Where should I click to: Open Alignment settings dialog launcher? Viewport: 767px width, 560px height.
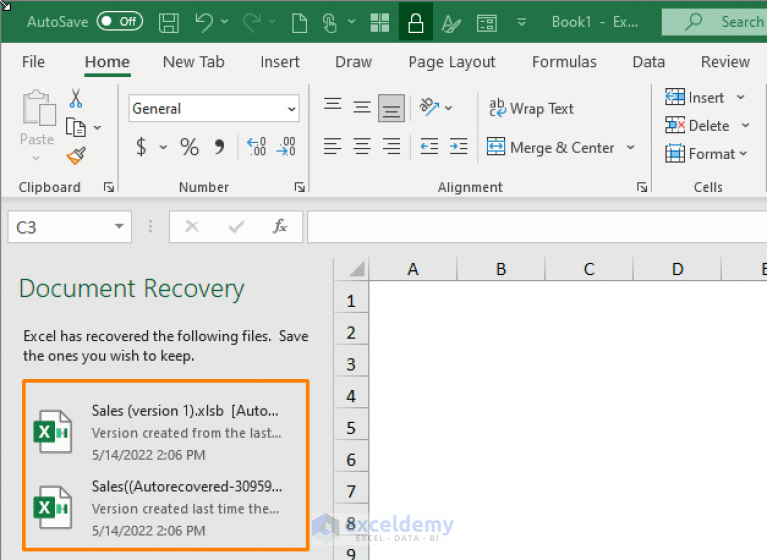pyautogui.click(x=642, y=187)
